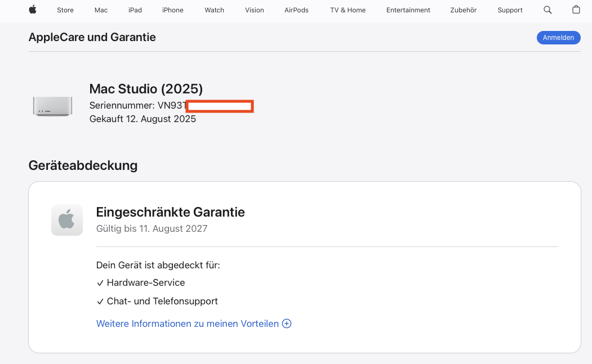Click the Mac Studio device image
This screenshot has height=364, width=592.
click(x=52, y=106)
